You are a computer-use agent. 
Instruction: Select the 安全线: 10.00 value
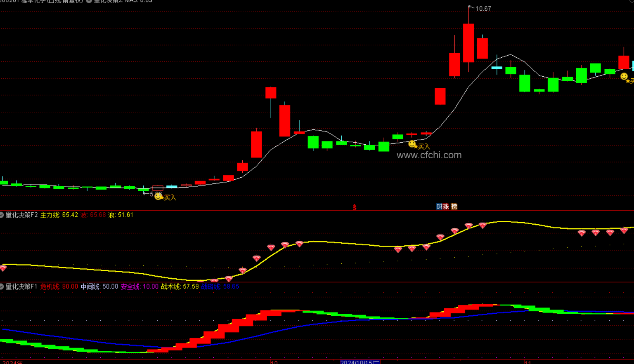tap(140, 287)
